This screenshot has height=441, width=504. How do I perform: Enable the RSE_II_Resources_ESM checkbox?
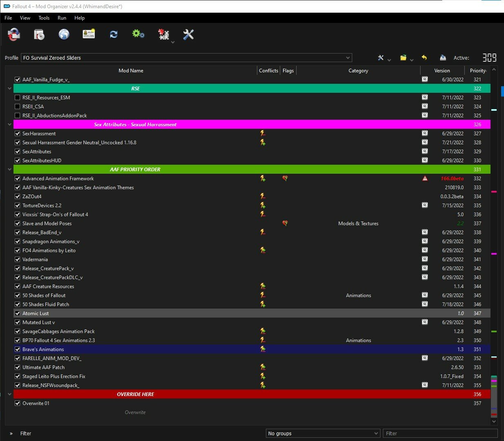click(17, 97)
